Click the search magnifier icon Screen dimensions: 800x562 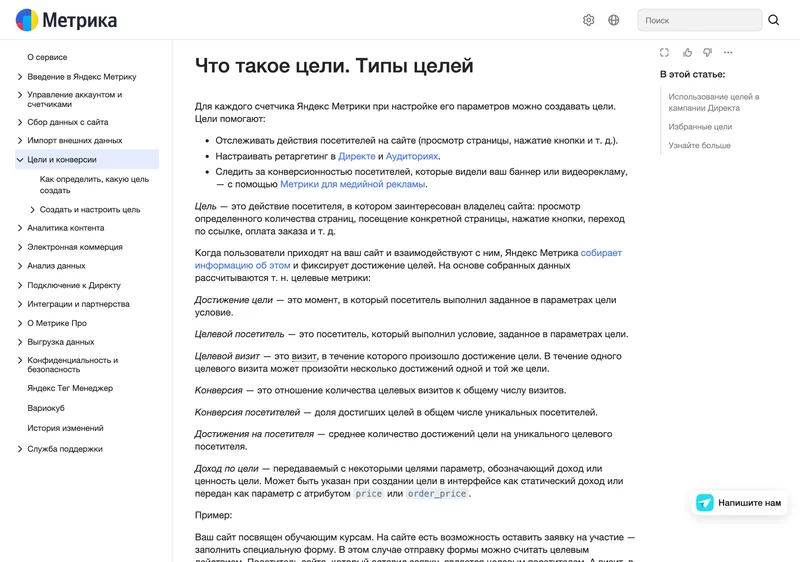773,20
